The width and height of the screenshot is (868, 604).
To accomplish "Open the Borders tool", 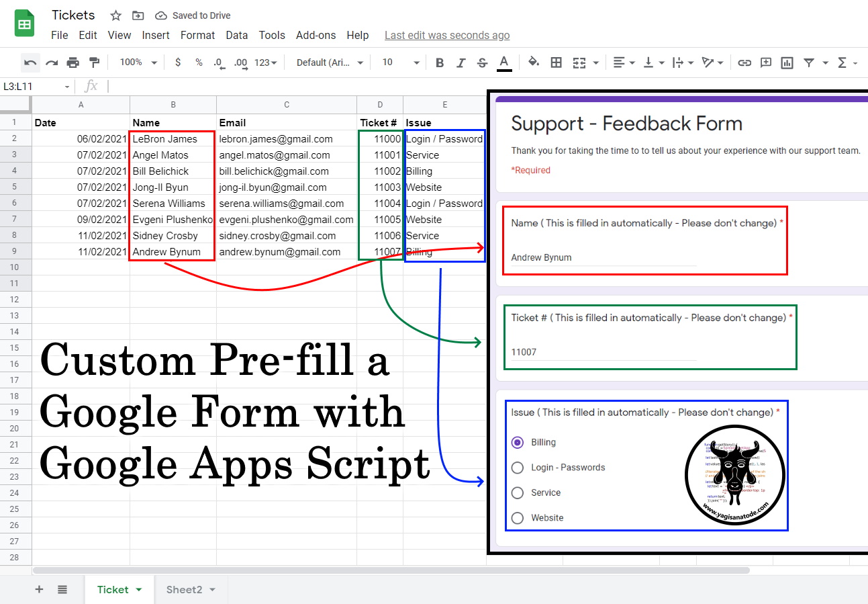I will click(x=556, y=62).
